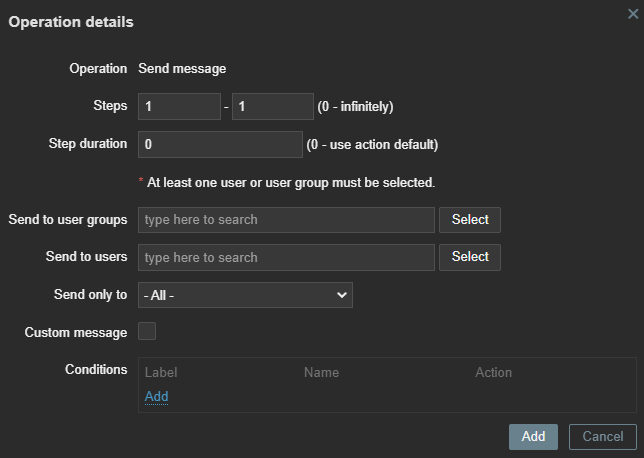Click into the Step duration field
644x458 pixels.
pyautogui.click(x=220, y=144)
